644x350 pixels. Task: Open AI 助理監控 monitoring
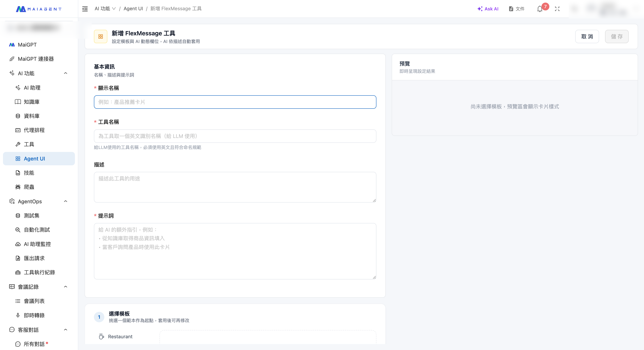click(39, 244)
